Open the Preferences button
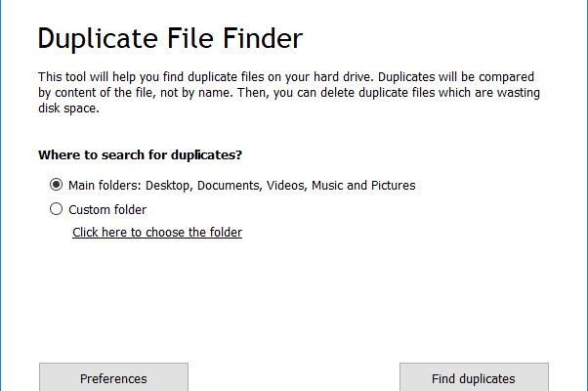588x391 pixels. click(113, 377)
